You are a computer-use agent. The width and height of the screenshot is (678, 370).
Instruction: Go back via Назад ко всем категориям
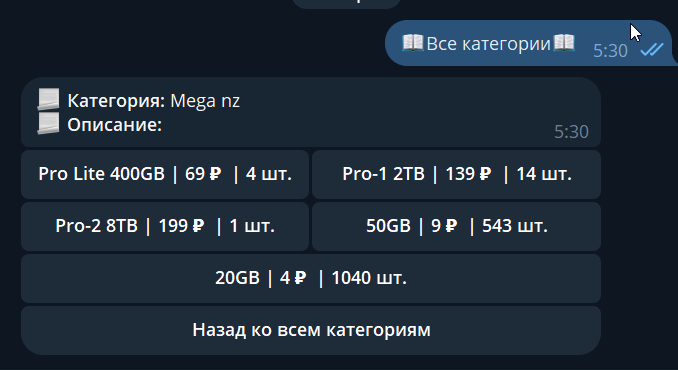tap(311, 330)
